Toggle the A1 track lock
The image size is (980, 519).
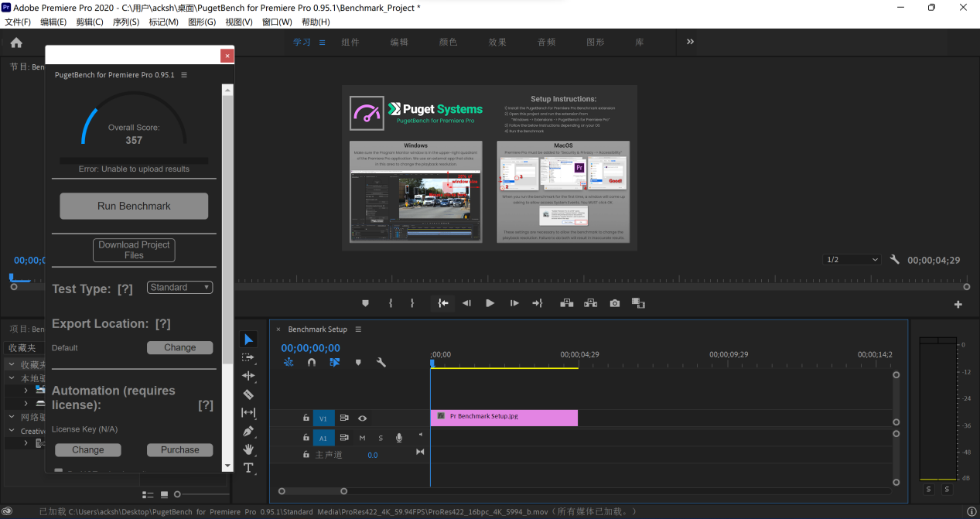(x=306, y=438)
